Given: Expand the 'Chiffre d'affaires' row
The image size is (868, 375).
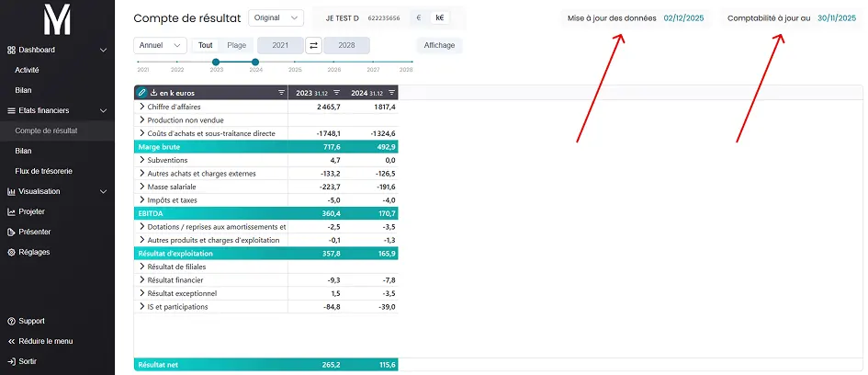Looking at the screenshot, I should click(142, 107).
